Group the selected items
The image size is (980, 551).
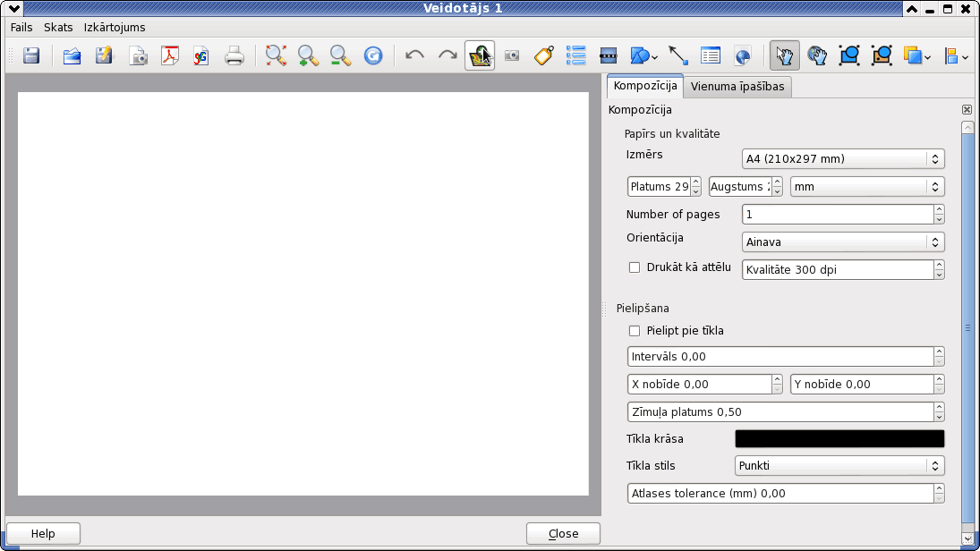point(849,56)
